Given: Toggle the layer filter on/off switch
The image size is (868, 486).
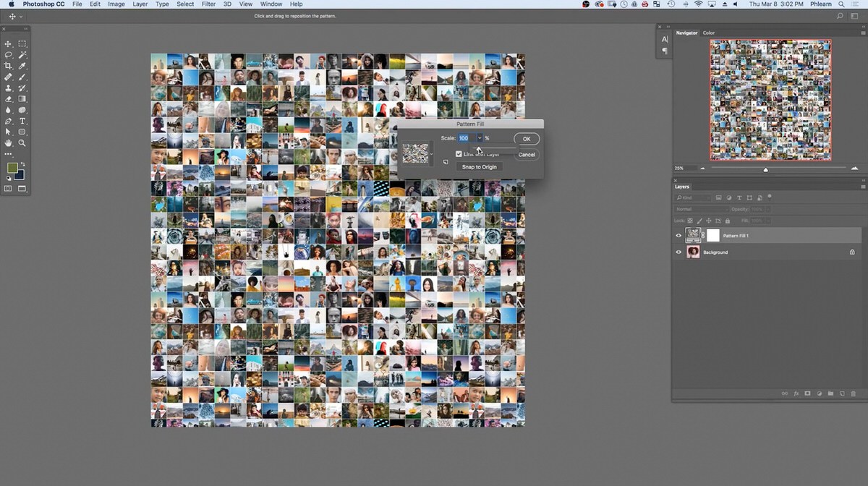Looking at the screenshot, I should pyautogui.click(x=770, y=196).
